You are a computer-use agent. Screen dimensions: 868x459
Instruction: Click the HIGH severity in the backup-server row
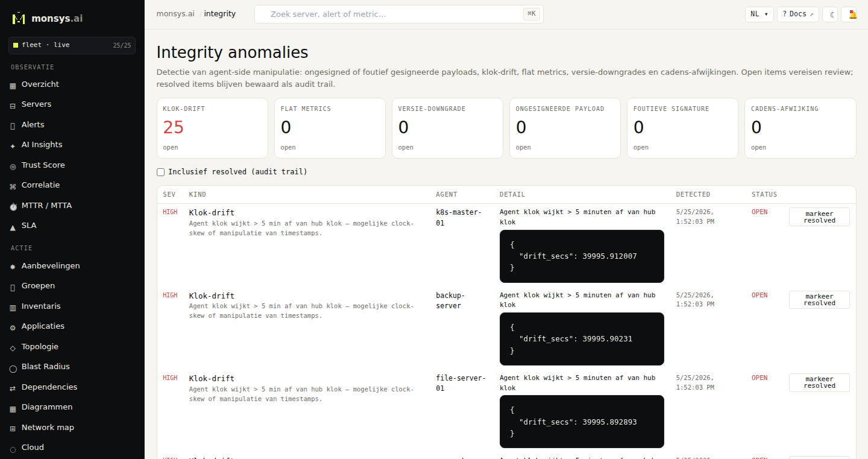[x=170, y=296]
